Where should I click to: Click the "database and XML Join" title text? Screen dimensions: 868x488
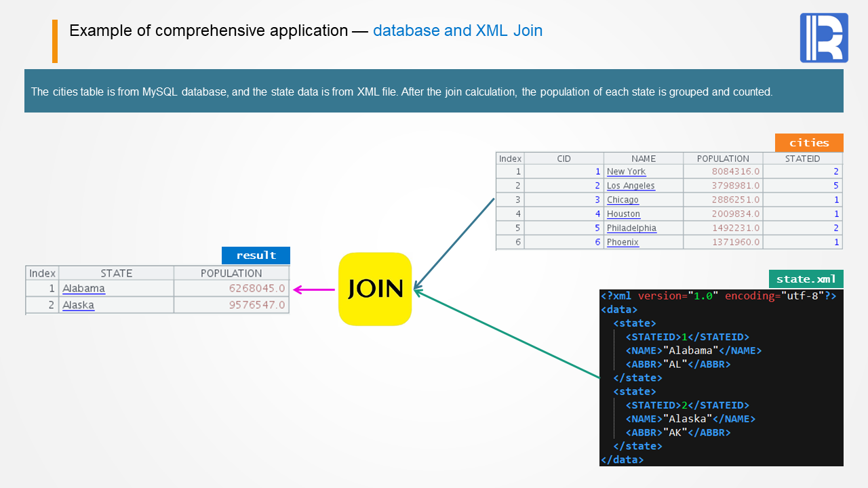click(x=458, y=30)
